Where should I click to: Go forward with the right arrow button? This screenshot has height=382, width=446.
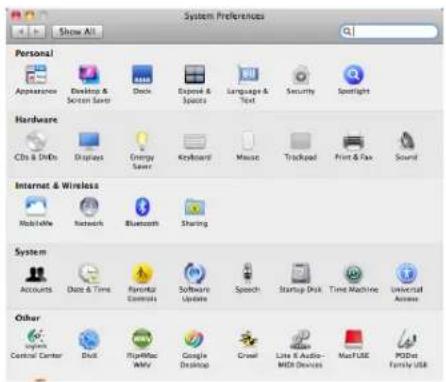pyautogui.click(x=37, y=32)
